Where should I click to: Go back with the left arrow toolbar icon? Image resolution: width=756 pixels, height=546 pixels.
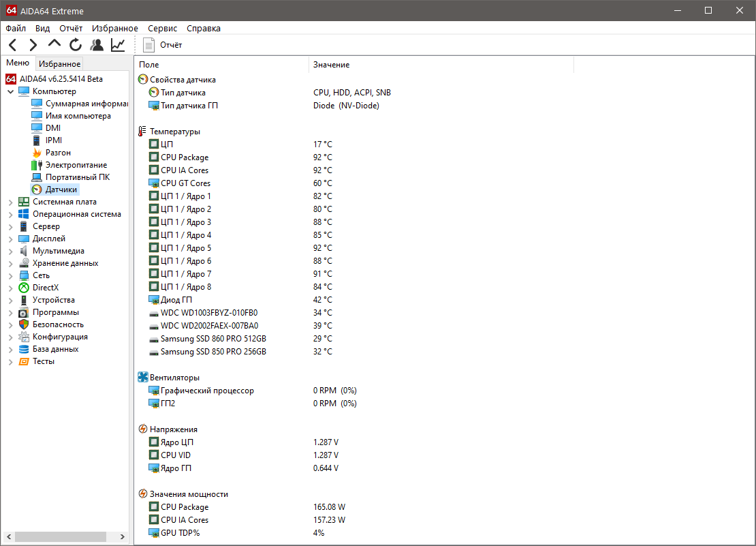(13, 46)
